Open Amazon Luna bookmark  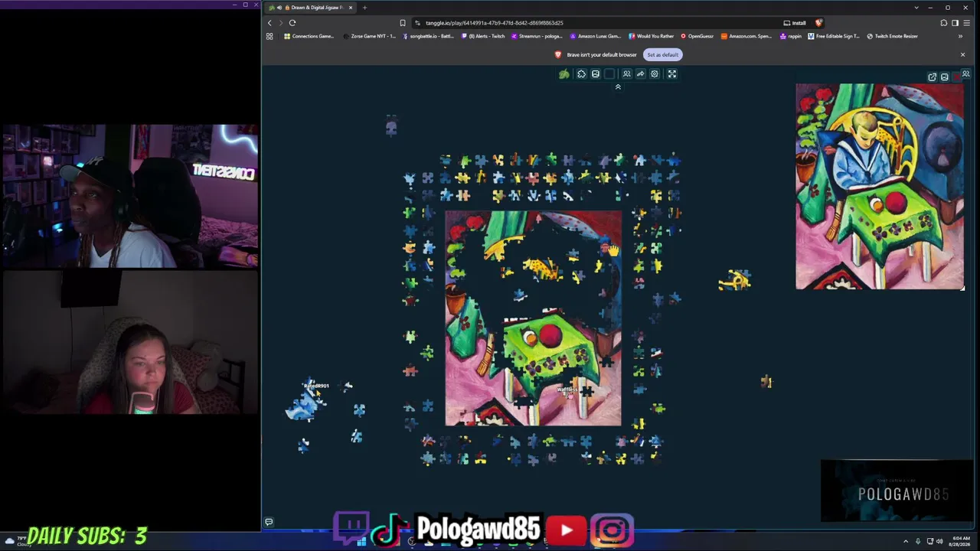click(x=596, y=36)
